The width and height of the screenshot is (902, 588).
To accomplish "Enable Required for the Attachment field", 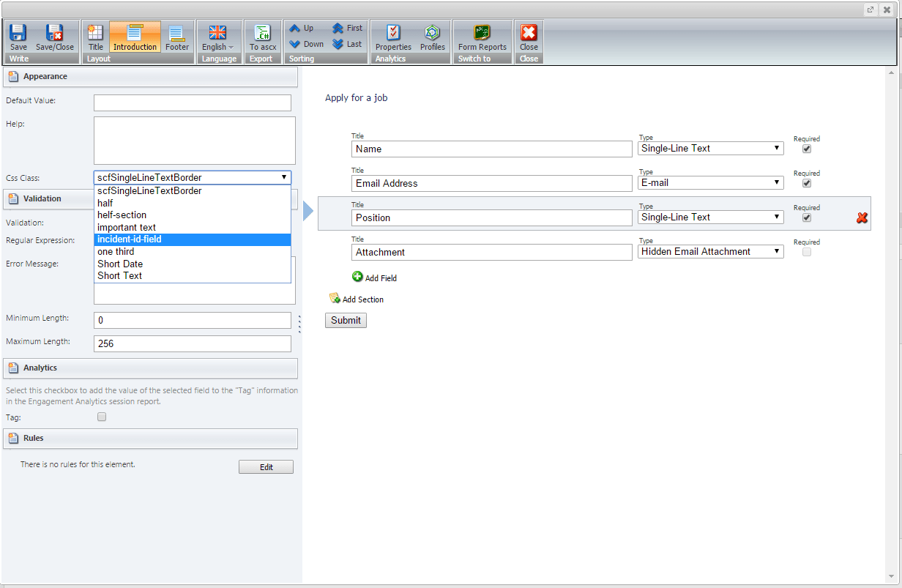I will coord(806,252).
